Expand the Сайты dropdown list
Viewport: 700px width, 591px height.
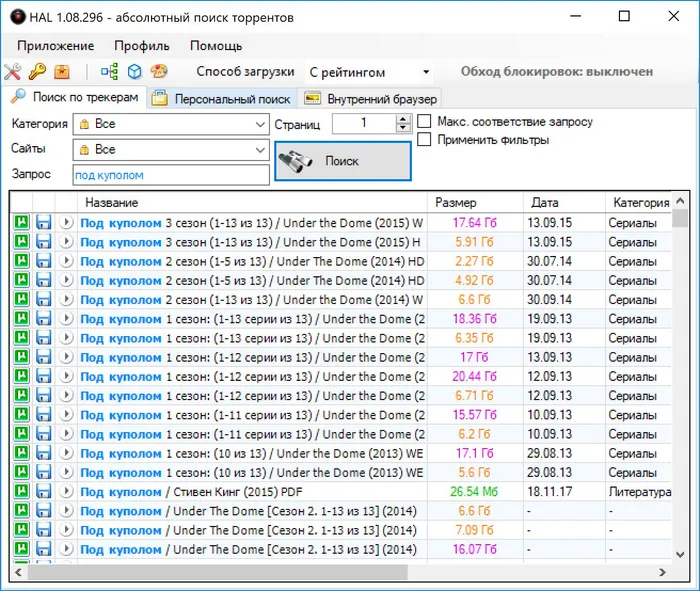click(x=171, y=150)
